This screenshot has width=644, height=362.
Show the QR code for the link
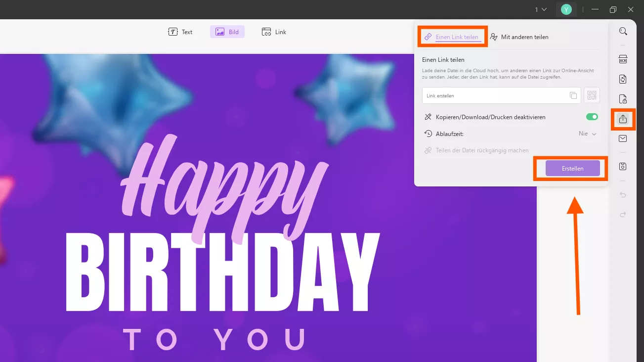(592, 95)
